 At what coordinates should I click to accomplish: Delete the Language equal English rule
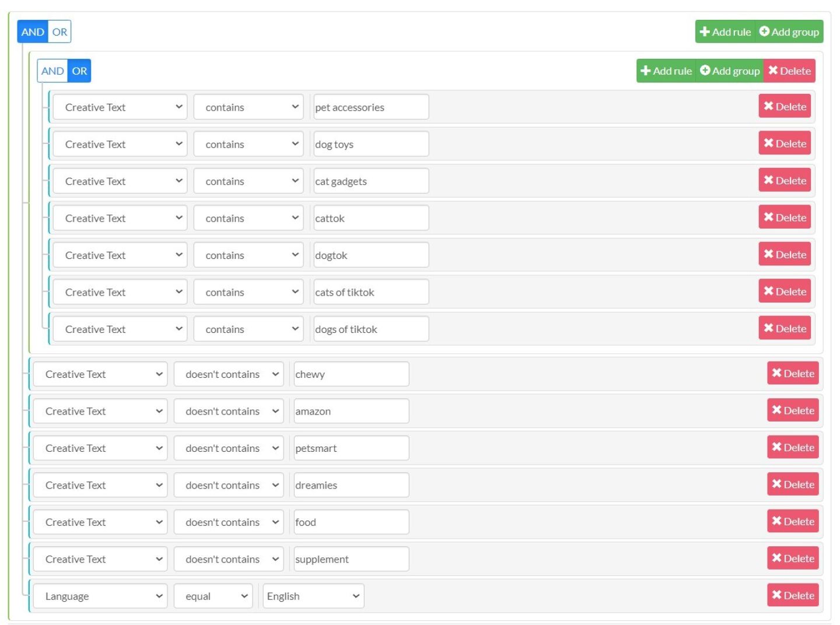(x=793, y=595)
